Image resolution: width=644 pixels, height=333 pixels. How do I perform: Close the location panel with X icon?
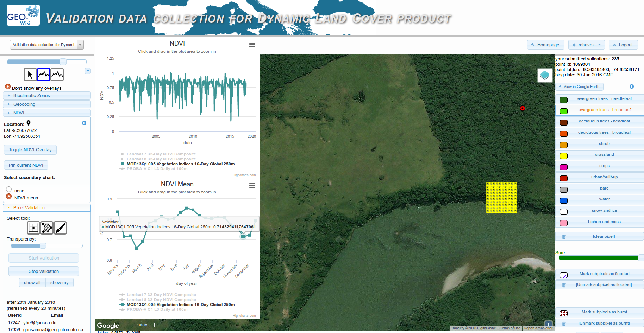pos(84,123)
